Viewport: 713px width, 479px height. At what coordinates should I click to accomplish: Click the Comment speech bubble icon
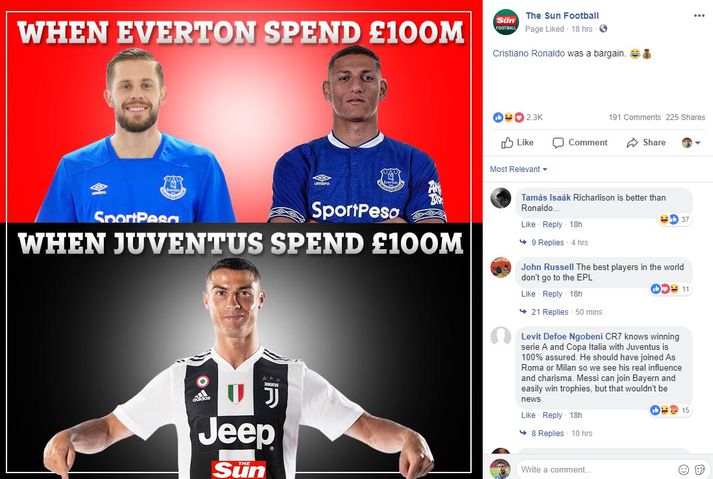[558, 143]
